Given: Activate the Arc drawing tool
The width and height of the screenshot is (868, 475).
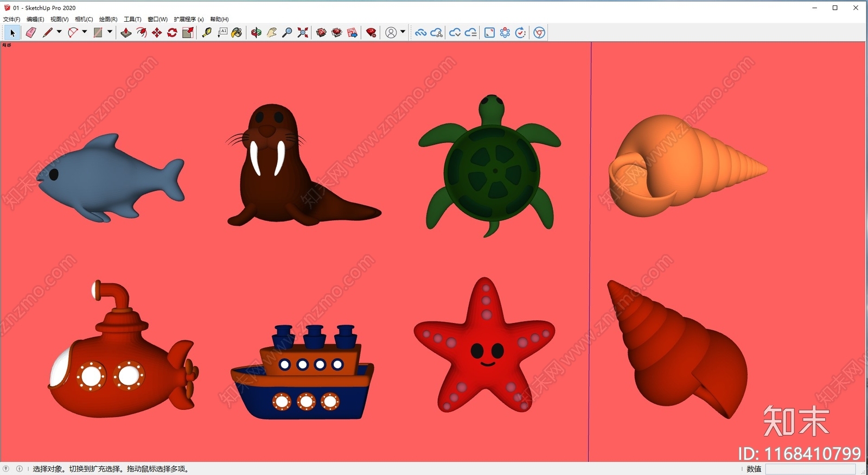Looking at the screenshot, I should tap(73, 33).
